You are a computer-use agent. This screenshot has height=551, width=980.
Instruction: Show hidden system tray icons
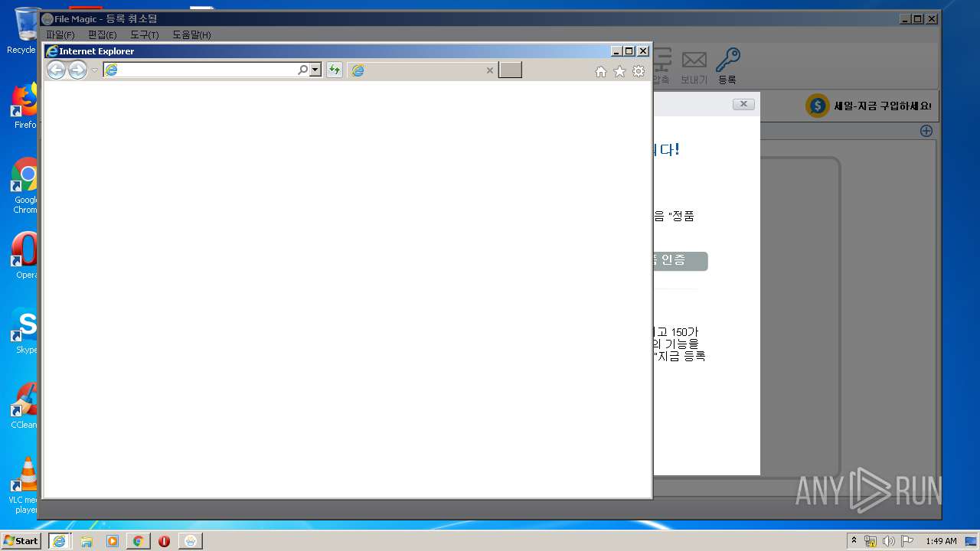[854, 541]
